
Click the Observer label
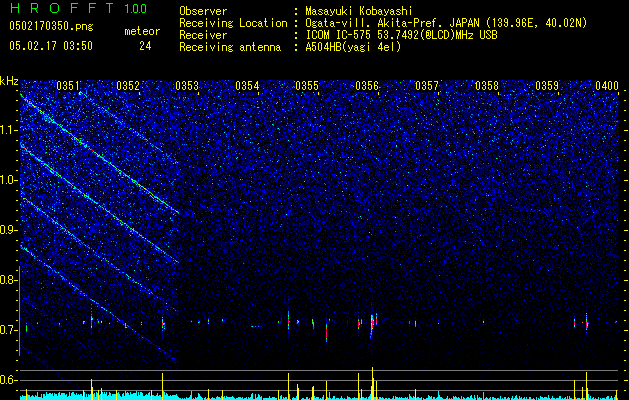click(x=203, y=11)
